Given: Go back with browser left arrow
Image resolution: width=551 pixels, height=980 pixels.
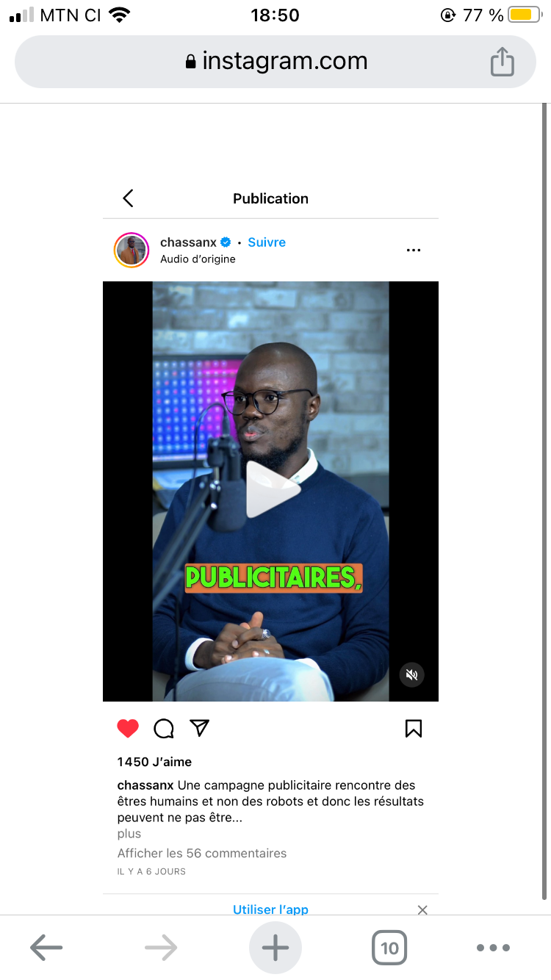Looking at the screenshot, I should click(46, 948).
